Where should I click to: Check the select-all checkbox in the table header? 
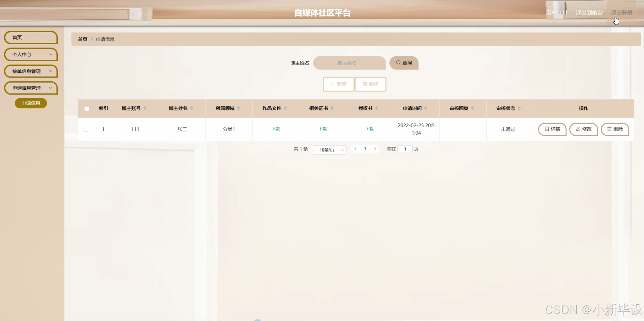coord(86,108)
